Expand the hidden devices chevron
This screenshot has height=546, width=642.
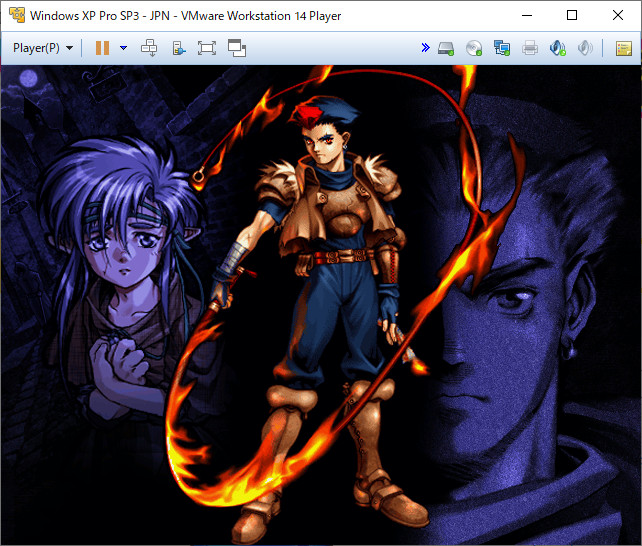pyautogui.click(x=425, y=48)
